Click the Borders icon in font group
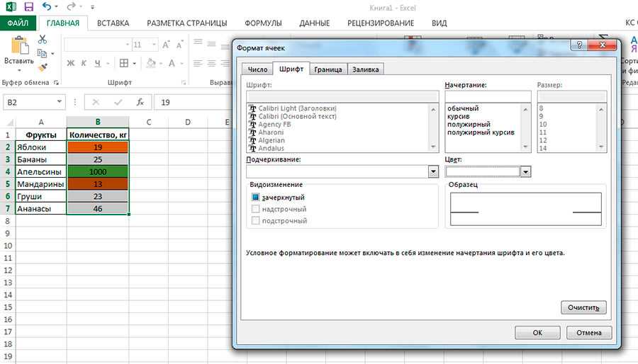 123,63
